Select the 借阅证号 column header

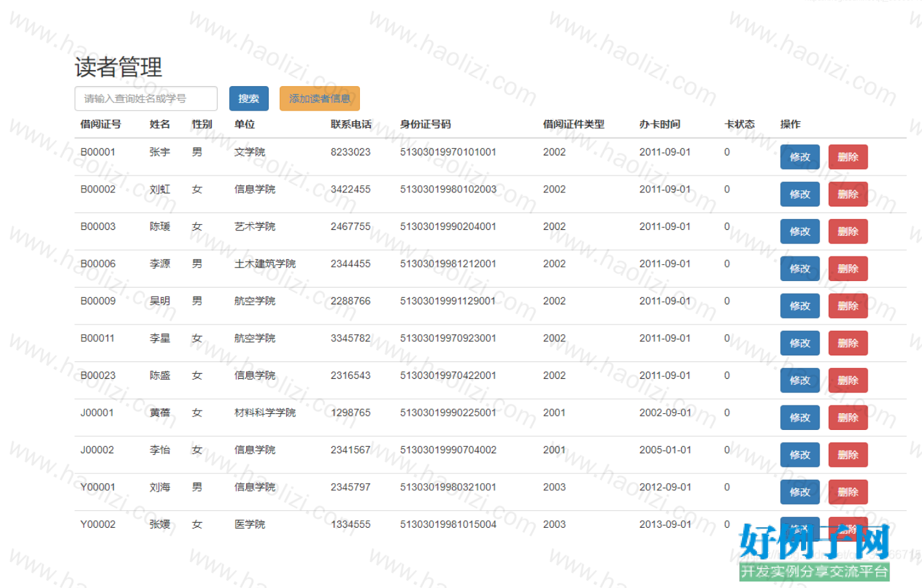[x=100, y=124]
